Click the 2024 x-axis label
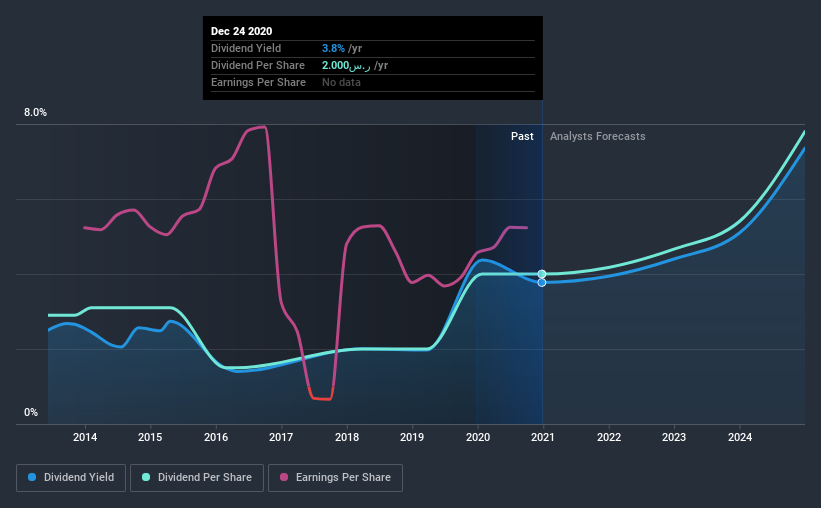This screenshot has width=821, height=508. point(740,437)
